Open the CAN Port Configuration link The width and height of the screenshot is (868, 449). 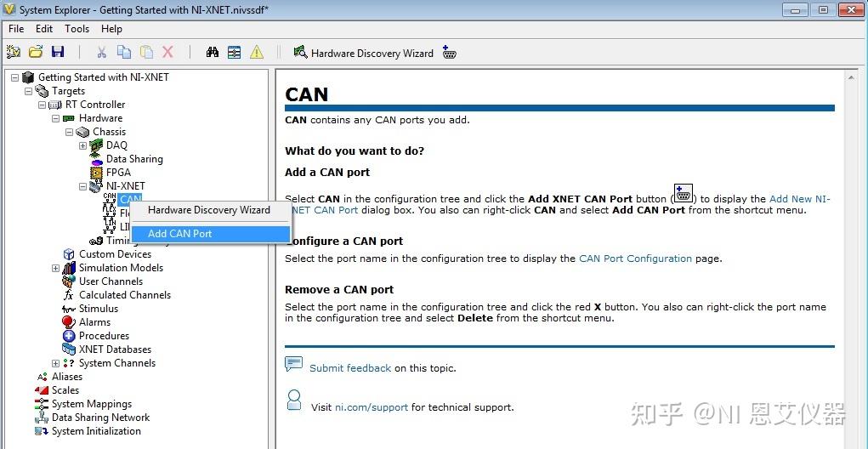coord(635,259)
